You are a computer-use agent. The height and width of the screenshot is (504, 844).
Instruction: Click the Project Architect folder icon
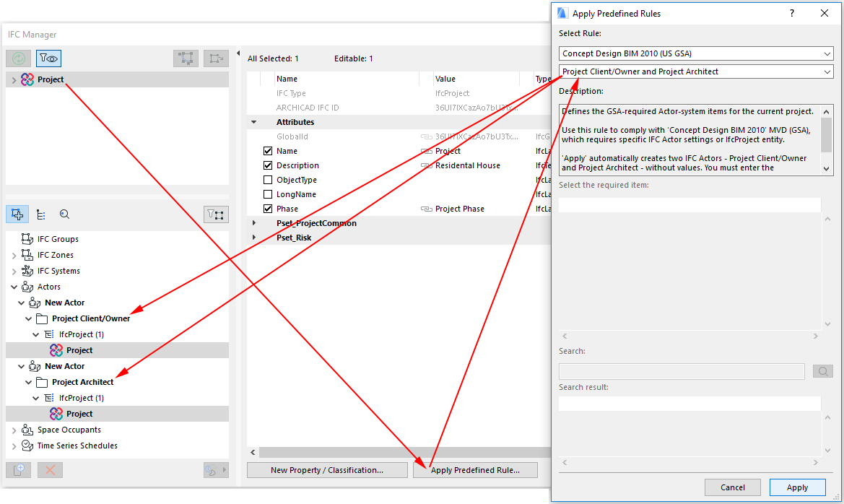[41, 382]
